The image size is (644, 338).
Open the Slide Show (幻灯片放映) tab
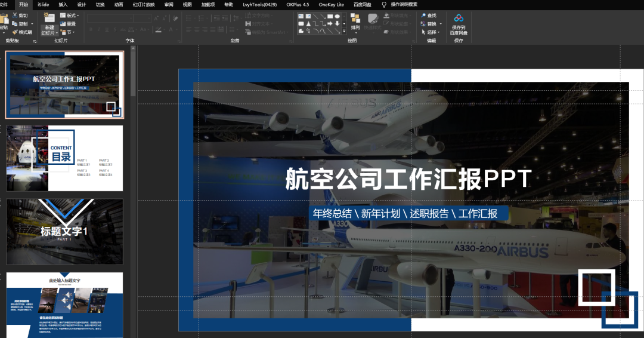coord(144,5)
